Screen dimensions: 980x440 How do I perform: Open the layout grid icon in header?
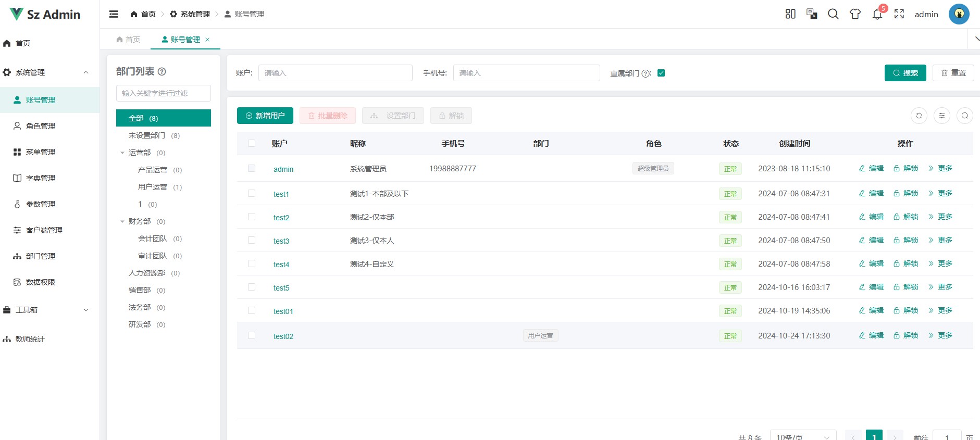coord(790,14)
